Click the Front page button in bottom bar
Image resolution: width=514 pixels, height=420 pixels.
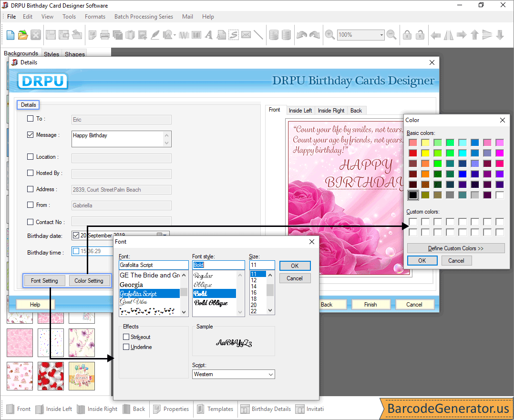click(x=18, y=409)
